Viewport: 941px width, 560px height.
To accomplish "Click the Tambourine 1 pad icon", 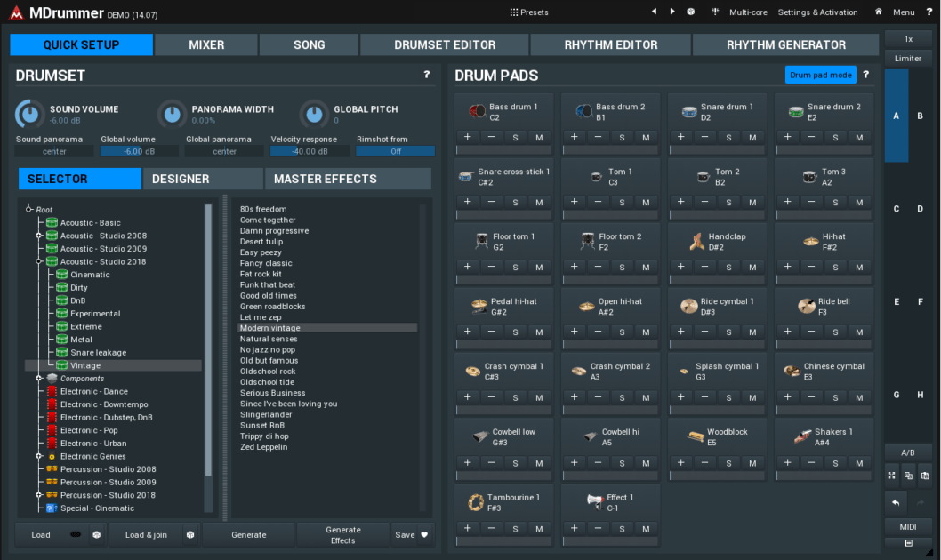I will [x=476, y=502].
